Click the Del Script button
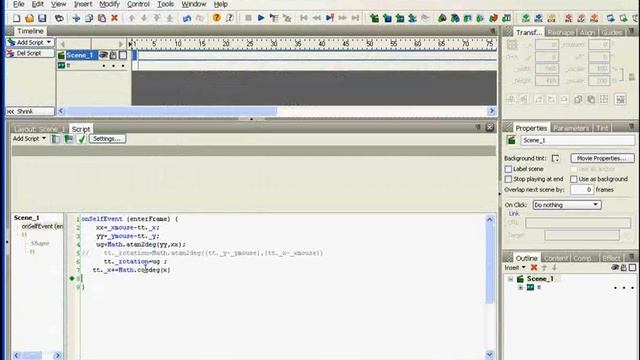Screen dimensions: 640x360 pyautogui.click(x=30, y=53)
